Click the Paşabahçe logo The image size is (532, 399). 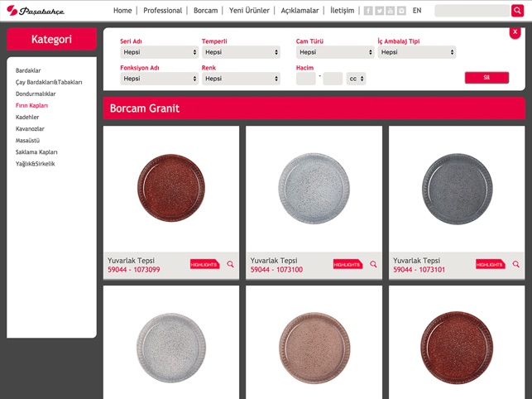click(x=36, y=11)
